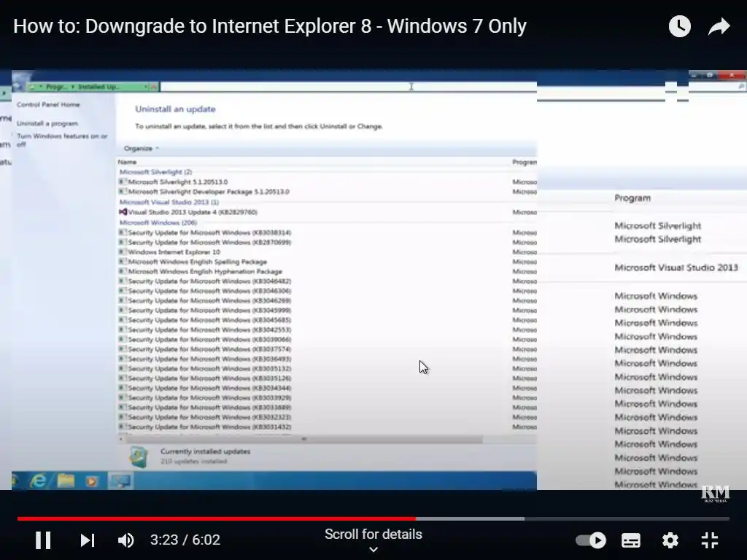Click Scroll for details chevron
Screen dimensions: 747x560
pos(373,549)
